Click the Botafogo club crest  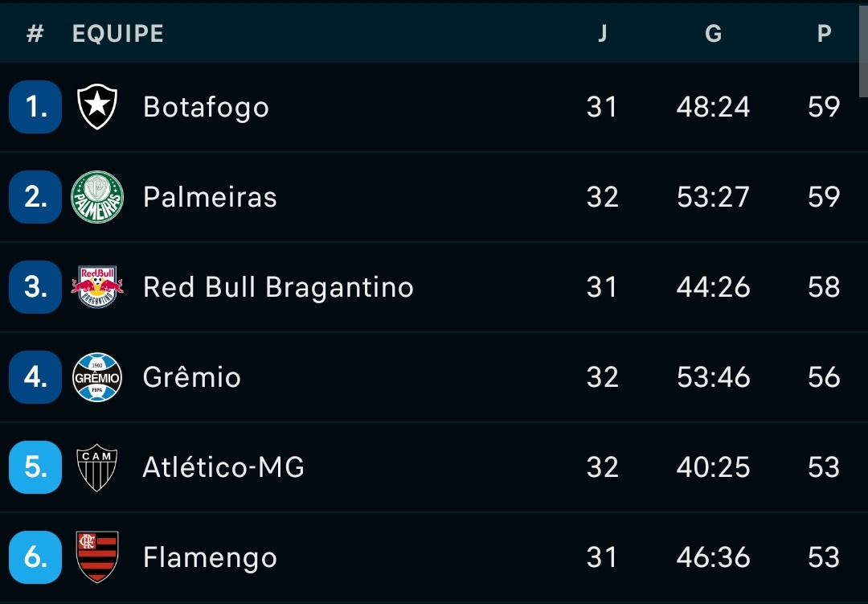[97, 108]
